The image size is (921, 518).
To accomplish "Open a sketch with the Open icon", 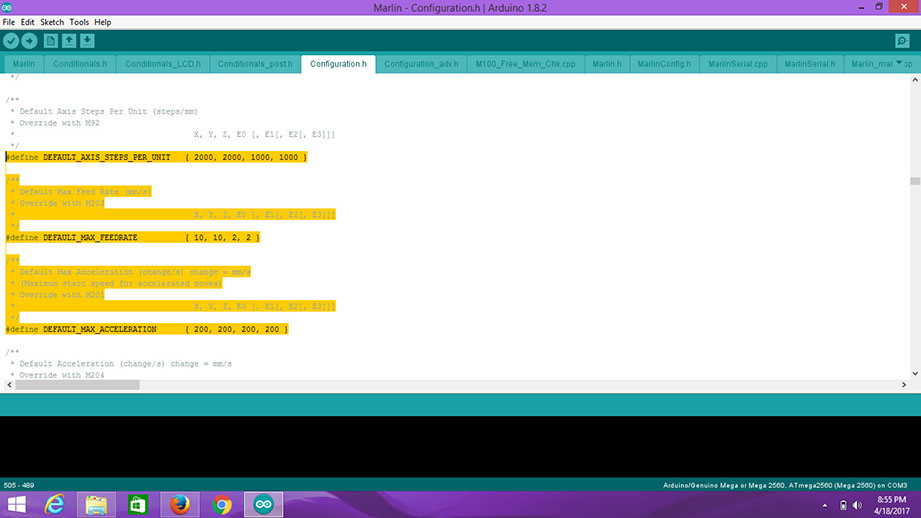I will [x=69, y=41].
